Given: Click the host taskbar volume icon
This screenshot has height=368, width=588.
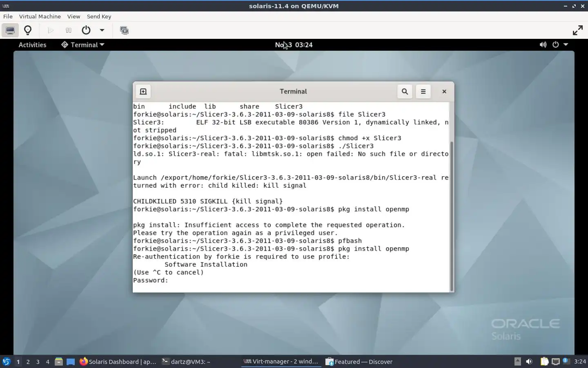Looking at the screenshot, I should [x=529, y=361].
